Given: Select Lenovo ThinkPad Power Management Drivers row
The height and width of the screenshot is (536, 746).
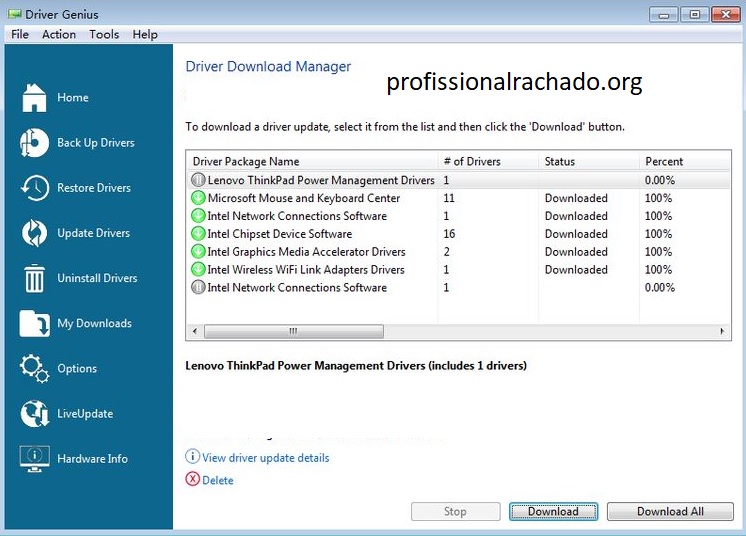Looking at the screenshot, I should point(459,180).
